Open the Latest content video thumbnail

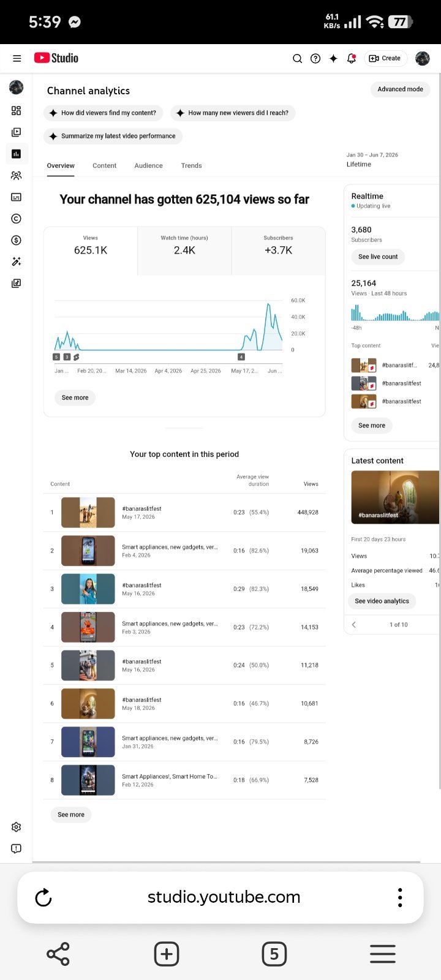(x=395, y=497)
